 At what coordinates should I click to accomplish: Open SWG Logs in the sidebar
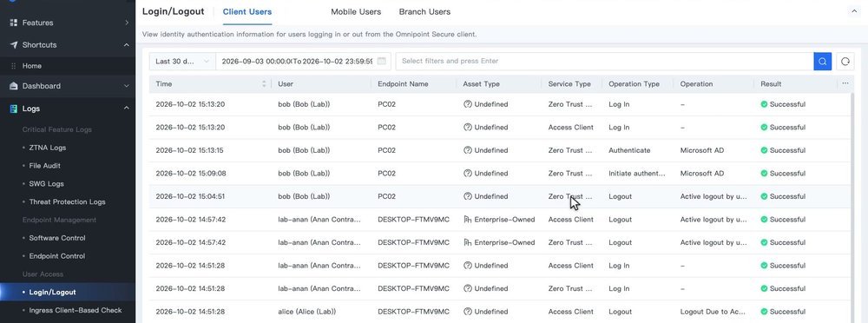coord(47,184)
